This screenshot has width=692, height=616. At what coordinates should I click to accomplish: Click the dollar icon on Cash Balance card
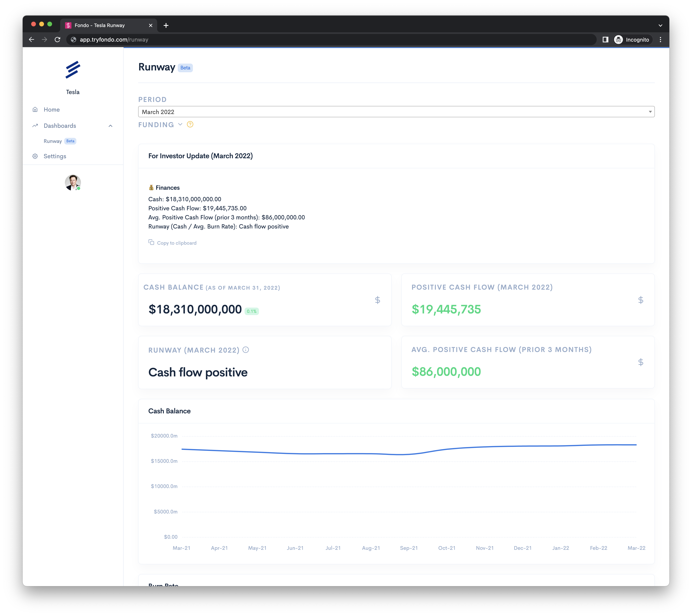click(x=378, y=300)
